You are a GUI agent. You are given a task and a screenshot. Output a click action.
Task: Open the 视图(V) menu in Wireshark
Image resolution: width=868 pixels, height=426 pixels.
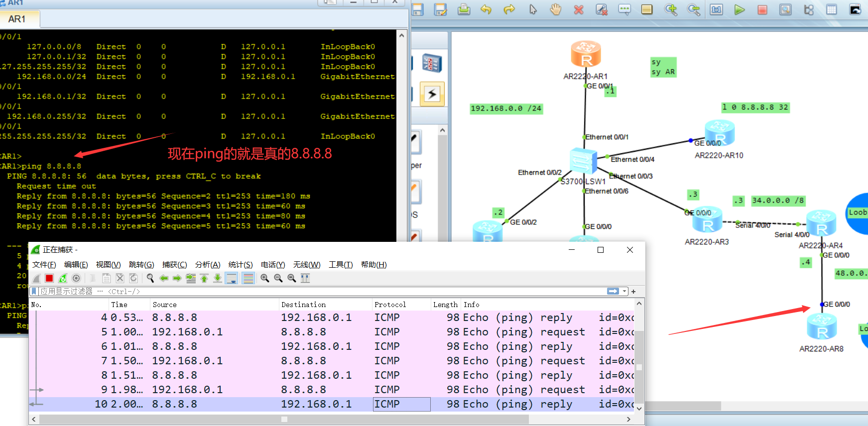(x=109, y=265)
